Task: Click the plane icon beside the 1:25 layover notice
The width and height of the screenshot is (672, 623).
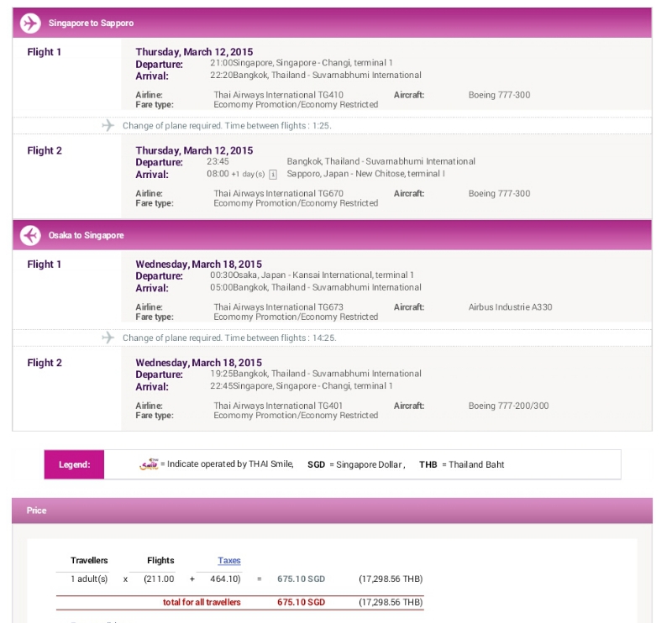Action: (108, 125)
